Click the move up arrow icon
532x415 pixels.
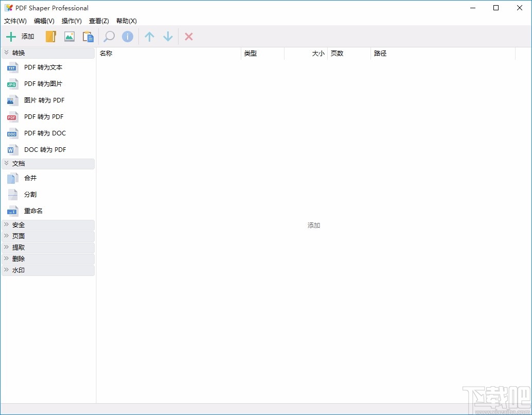click(x=149, y=37)
